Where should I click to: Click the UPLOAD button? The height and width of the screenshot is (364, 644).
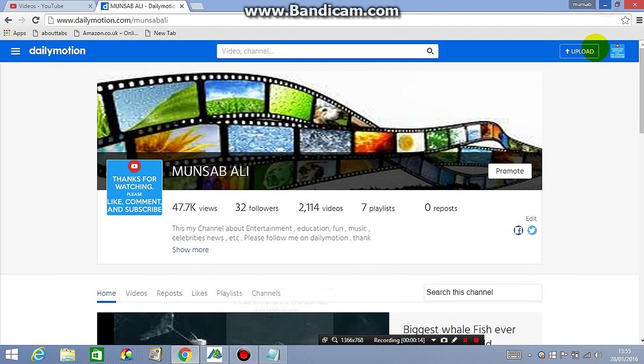(x=579, y=51)
